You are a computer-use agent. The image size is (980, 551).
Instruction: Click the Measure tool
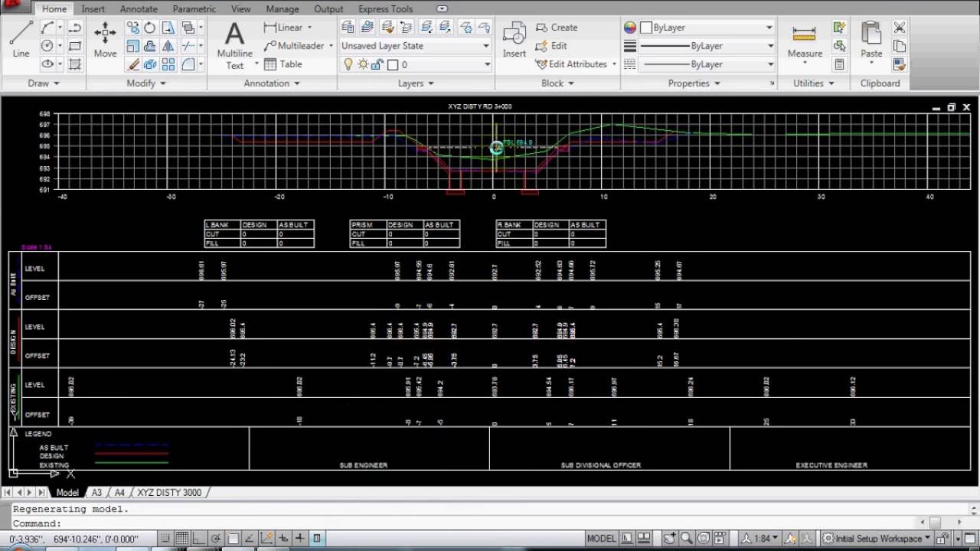tap(805, 41)
